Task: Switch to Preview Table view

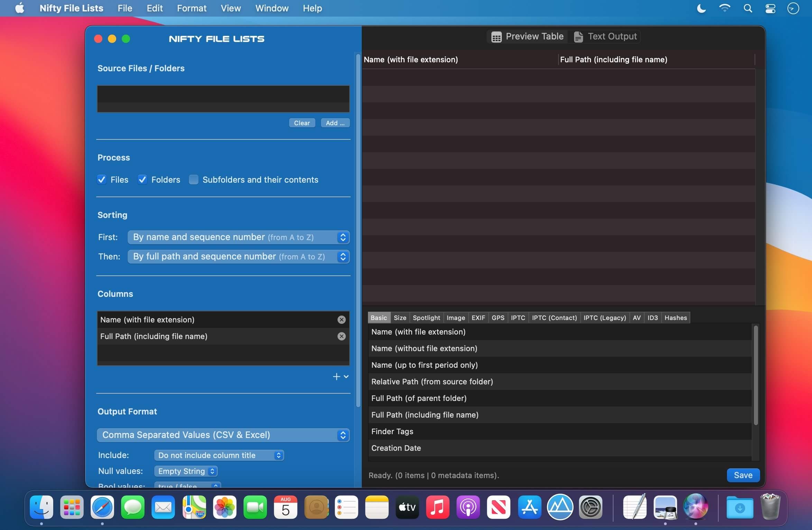Action: (527, 36)
